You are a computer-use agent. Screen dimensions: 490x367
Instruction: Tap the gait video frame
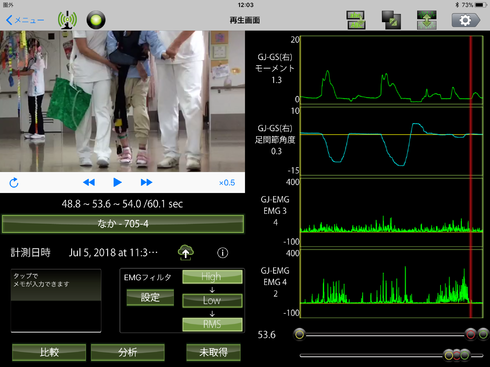(x=122, y=101)
